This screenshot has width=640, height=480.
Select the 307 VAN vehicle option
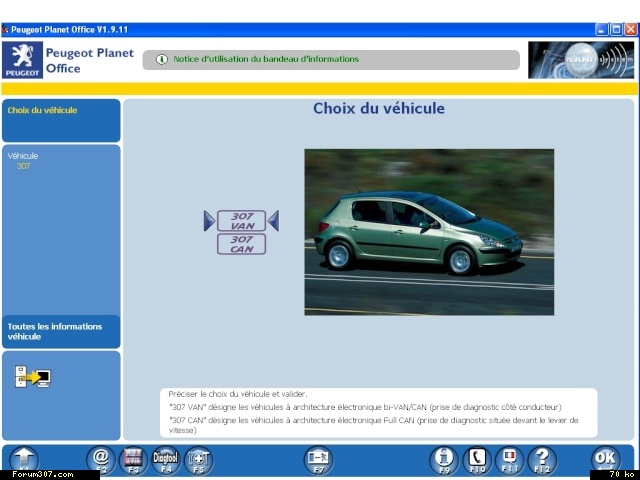(x=242, y=221)
